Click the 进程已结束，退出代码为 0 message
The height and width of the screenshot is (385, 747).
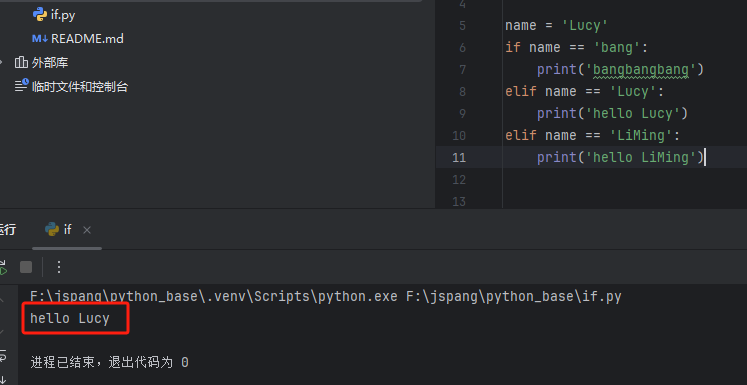[110, 363]
